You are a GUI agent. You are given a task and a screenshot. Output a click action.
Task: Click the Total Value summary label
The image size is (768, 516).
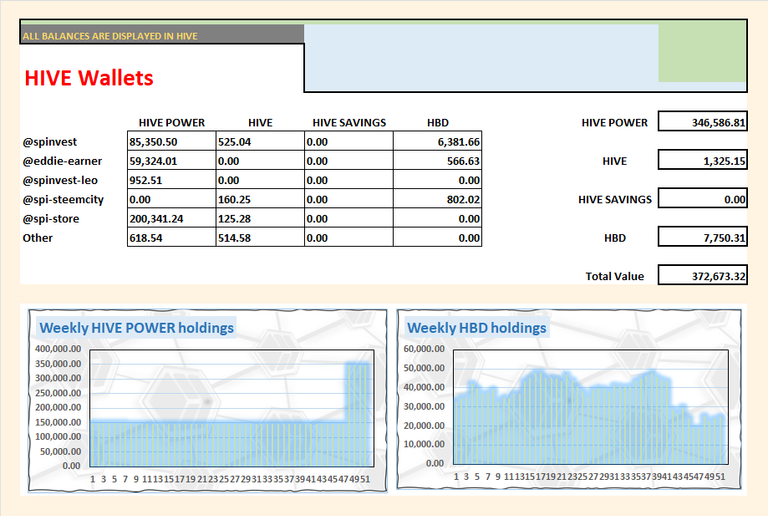click(614, 276)
